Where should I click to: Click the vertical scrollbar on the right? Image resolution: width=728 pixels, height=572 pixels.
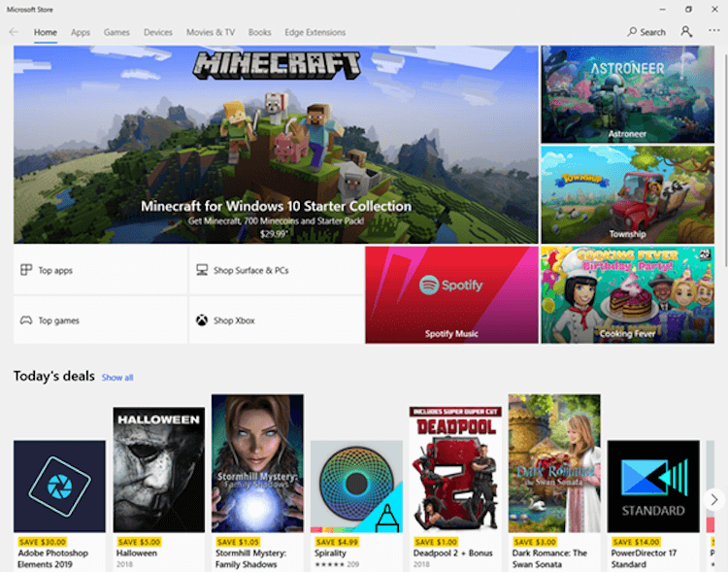725,158
